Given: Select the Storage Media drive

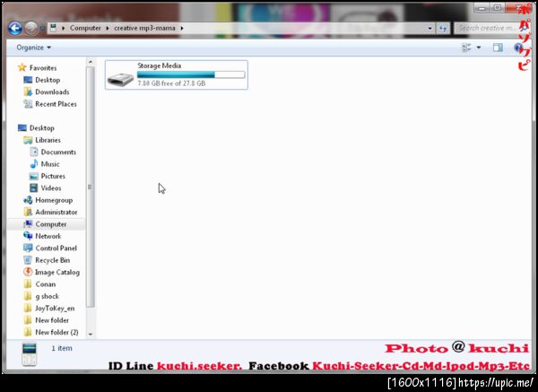Looking at the screenshot, I should 177,74.
